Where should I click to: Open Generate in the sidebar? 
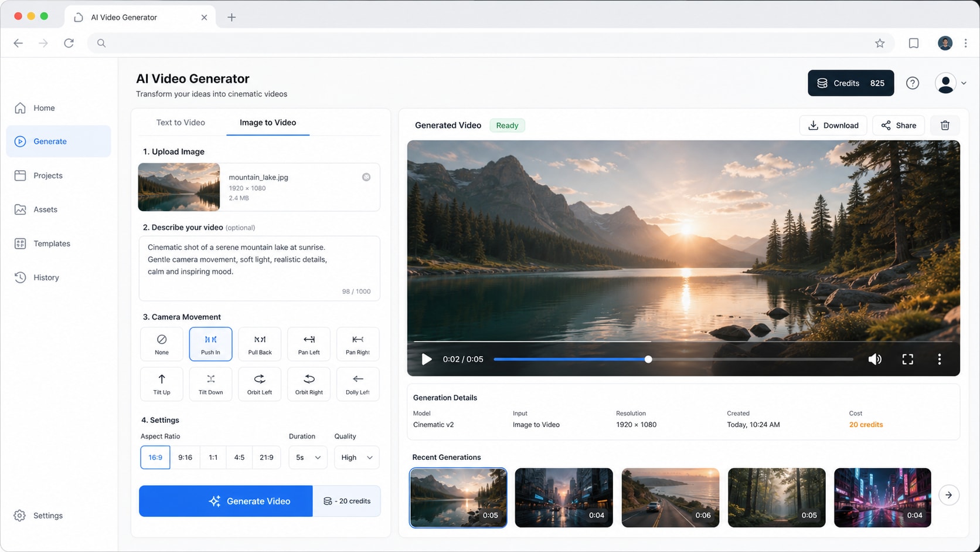coord(58,141)
